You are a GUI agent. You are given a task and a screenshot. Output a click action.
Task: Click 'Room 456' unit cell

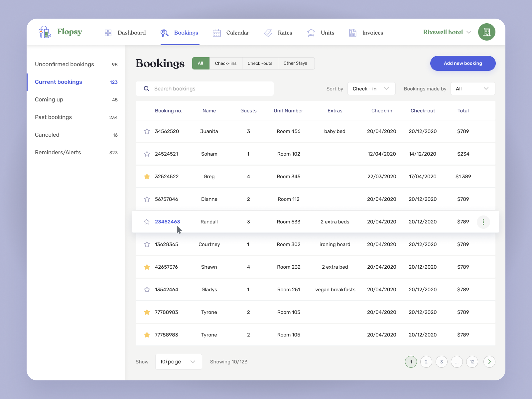(x=289, y=131)
